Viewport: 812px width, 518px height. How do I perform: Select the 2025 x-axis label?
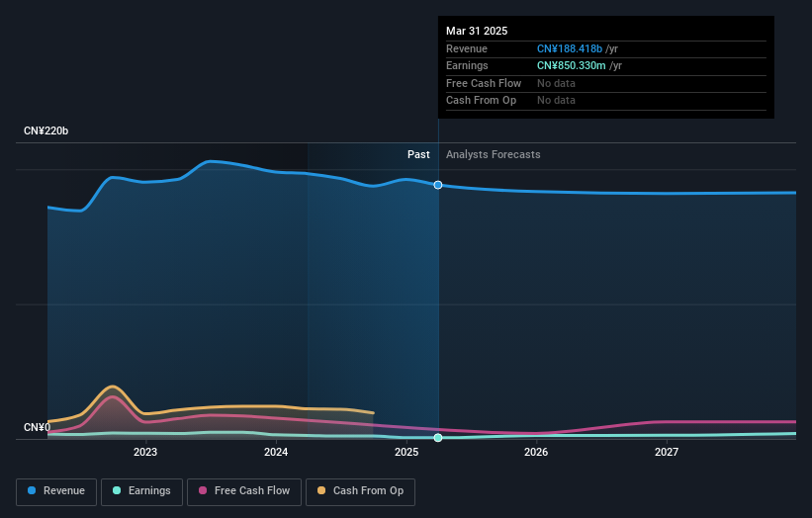coord(406,452)
